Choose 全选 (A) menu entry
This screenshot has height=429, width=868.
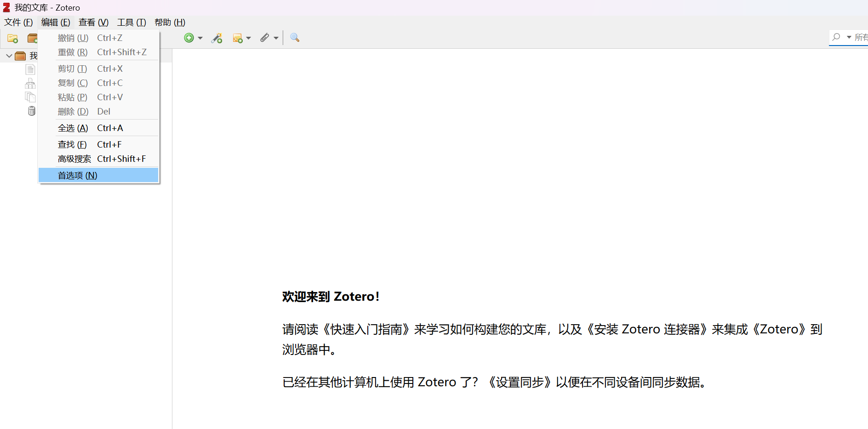[x=98, y=128]
